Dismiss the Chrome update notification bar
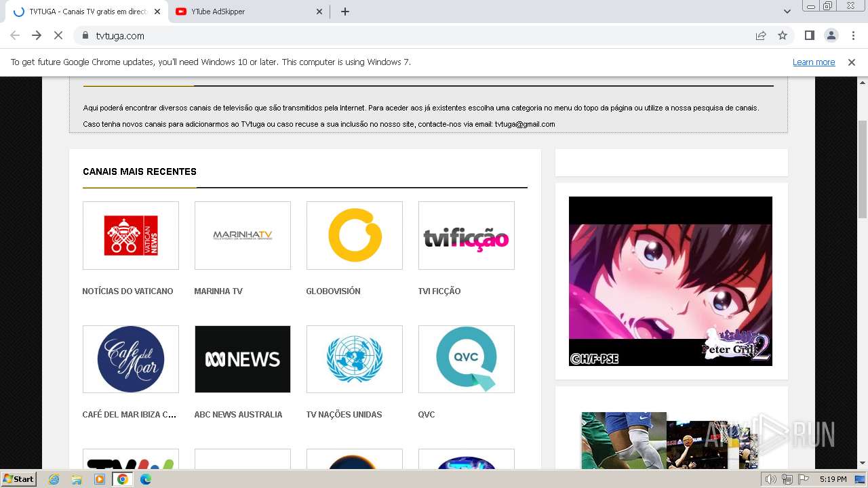This screenshot has height=488, width=868. (852, 62)
